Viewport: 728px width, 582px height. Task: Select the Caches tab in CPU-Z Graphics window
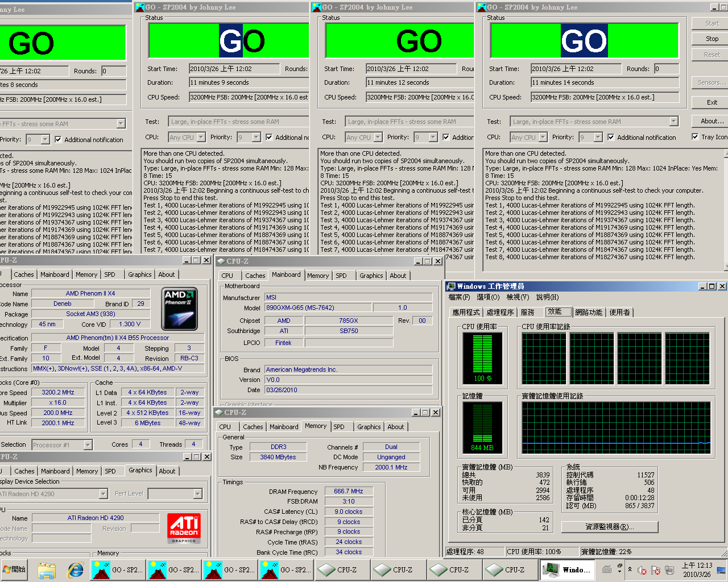pos(24,471)
